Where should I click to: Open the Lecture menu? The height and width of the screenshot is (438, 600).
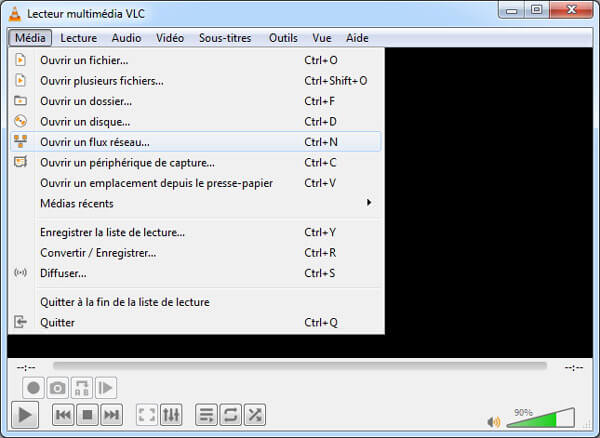click(x=78, y=38)
